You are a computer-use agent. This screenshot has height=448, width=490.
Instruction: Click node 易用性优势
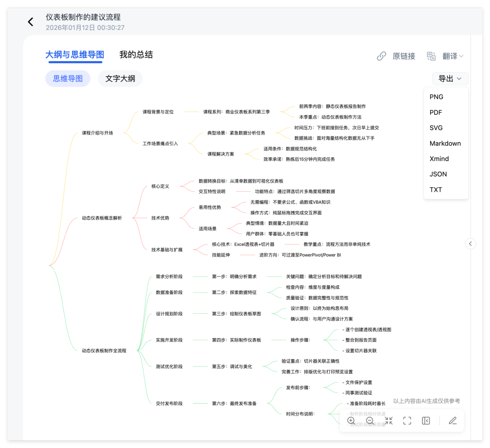click(210, 207)
